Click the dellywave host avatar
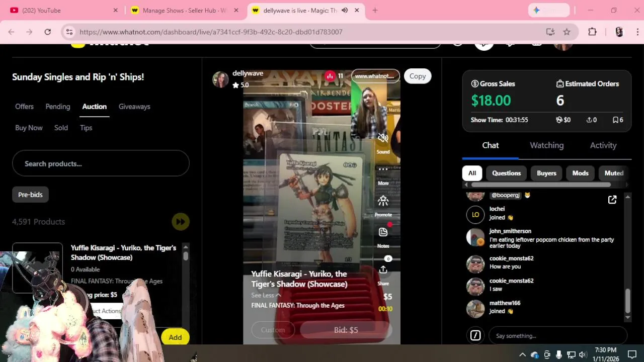Image resolution: width=644 pixels, height=362 pixels. tap(220, 79)
